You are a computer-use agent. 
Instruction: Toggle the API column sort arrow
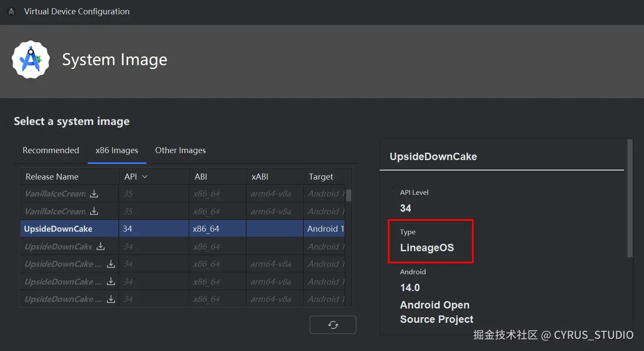pyautogui.click(x=145, y=177)
